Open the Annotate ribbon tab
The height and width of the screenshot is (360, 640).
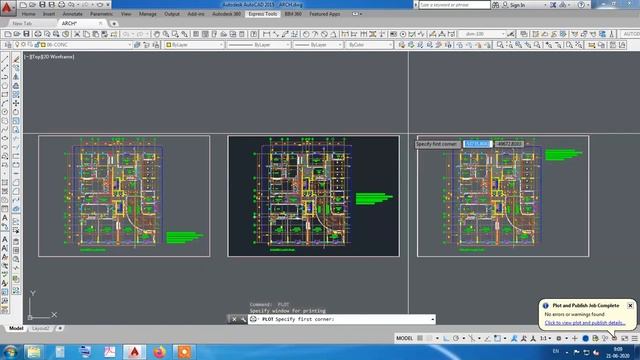pyautogui.click(x=72, y=14)
